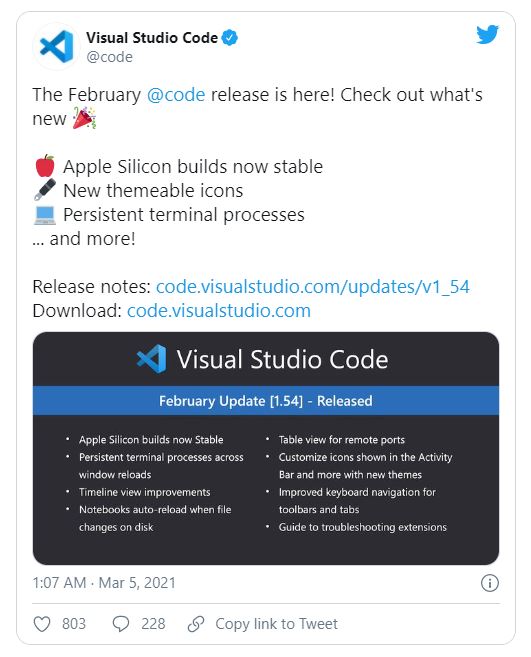Click Copy link to Tweet
The width and height of the screenshot is (531, 657).
tap(276, 623)
